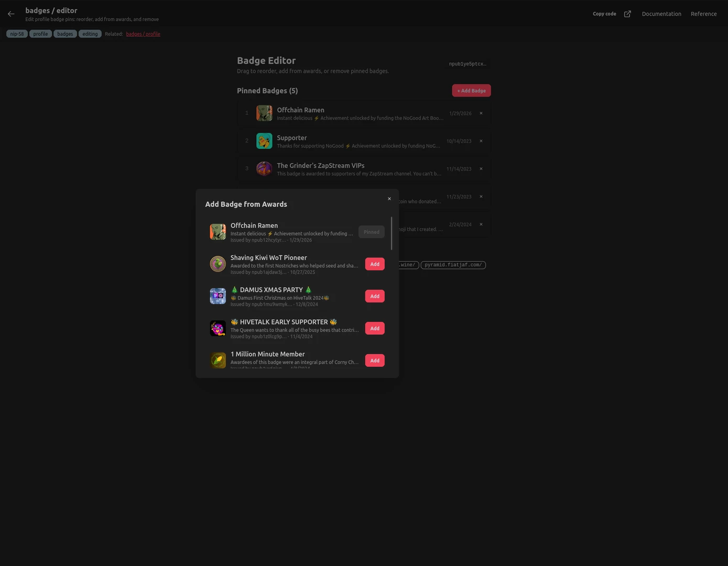Click the 'Thanks for supporting NoGood' description
This screenshot has width=728, height=566.
[358, 146]
